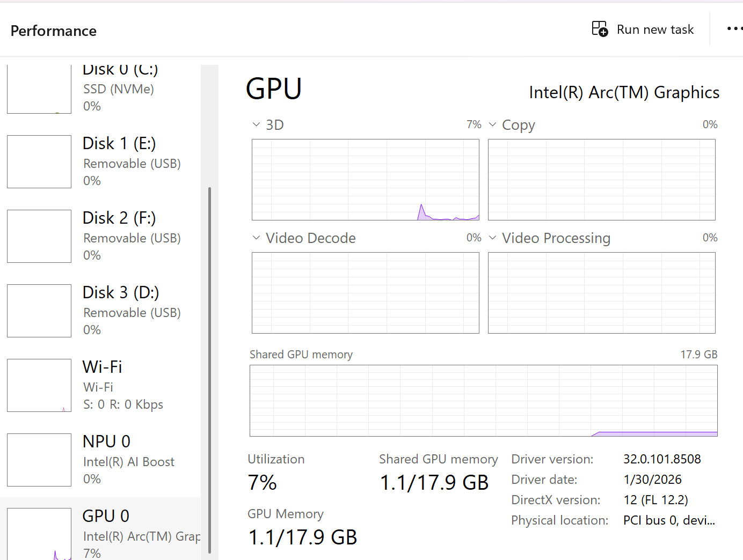Click the PCI bus 0 physical location value
743x560 pixels.
click(669, 520)
